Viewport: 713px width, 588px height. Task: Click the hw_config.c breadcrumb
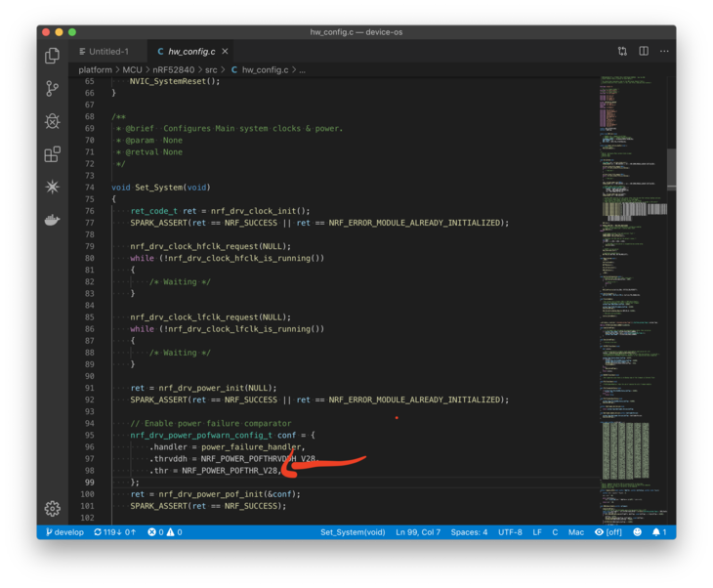click(x=260, y=69)
